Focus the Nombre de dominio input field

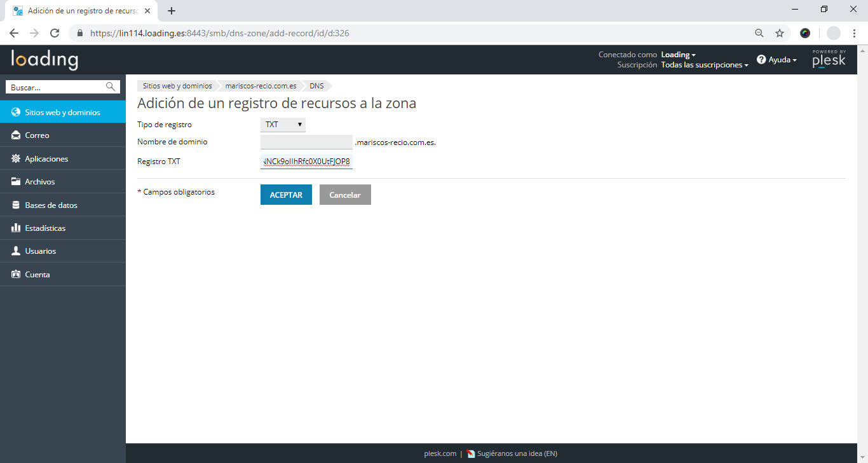pos(306,142)
